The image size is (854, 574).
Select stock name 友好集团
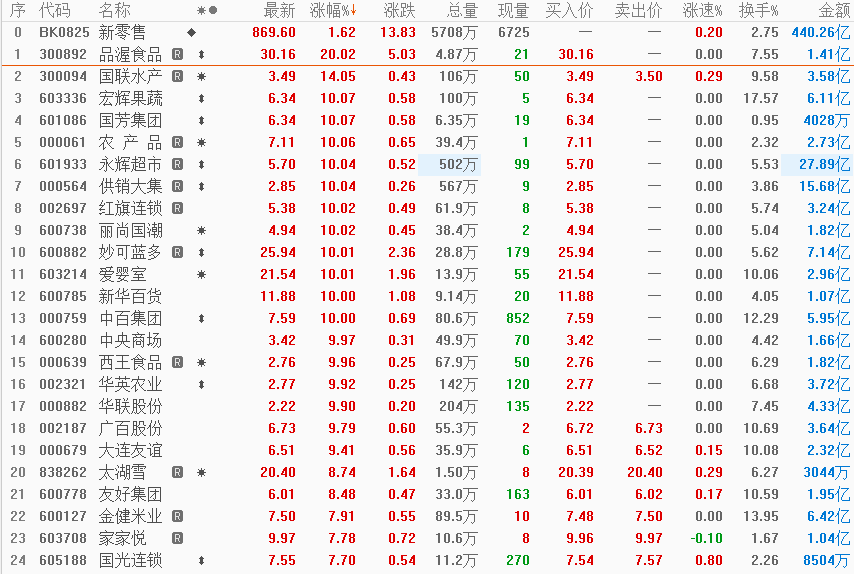point(130,494)
